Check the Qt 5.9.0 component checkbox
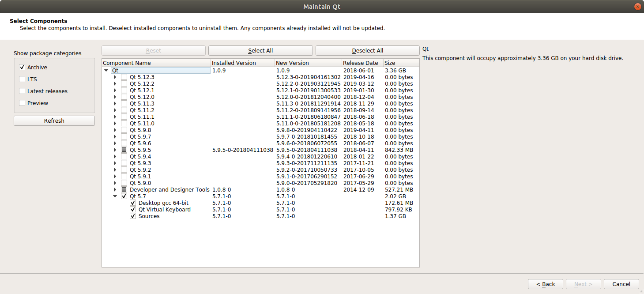The image size is (644, 294). point(124,183)
